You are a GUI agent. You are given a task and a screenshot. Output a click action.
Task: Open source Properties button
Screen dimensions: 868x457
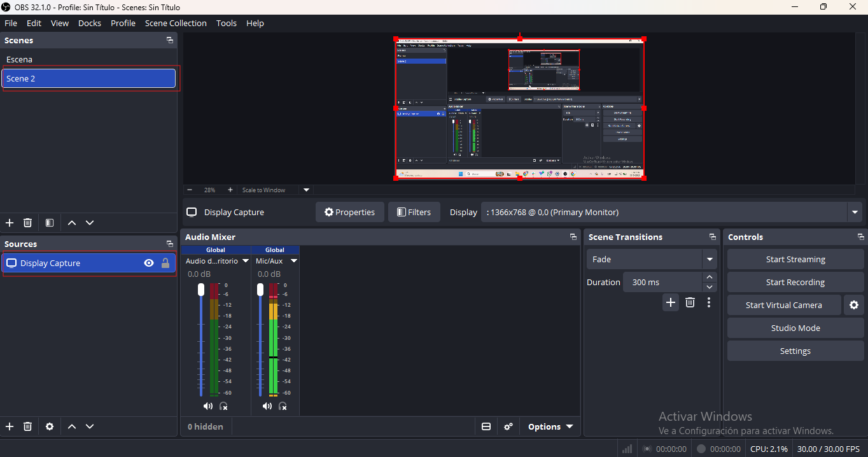coord(349,212)
